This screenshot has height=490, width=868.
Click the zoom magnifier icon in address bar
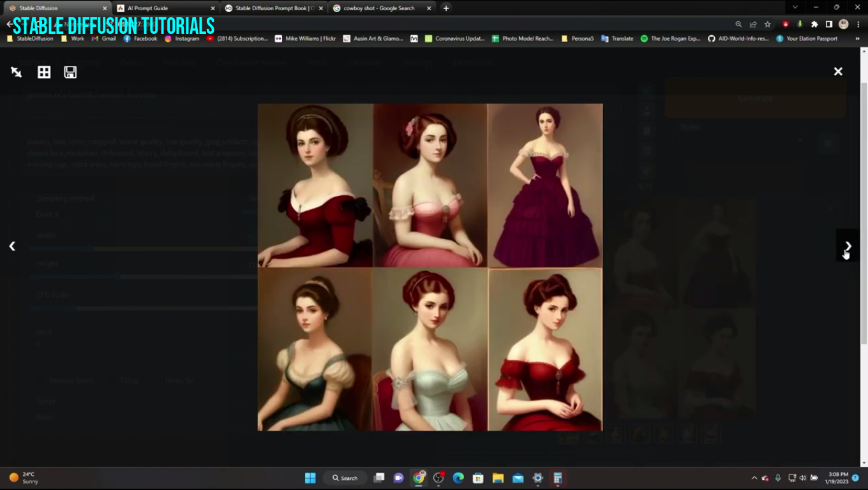[x=738, y=24]
